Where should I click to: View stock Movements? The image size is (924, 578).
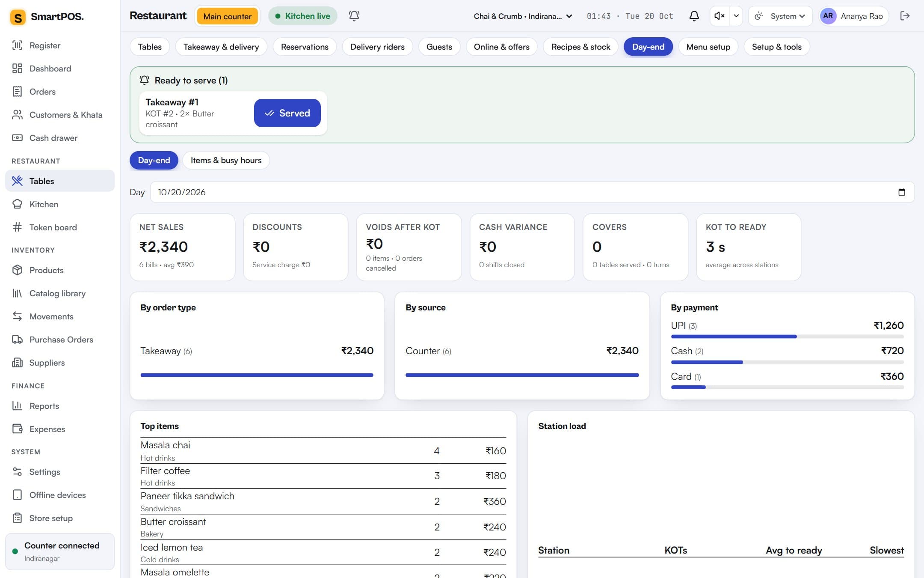coord(60,316)
